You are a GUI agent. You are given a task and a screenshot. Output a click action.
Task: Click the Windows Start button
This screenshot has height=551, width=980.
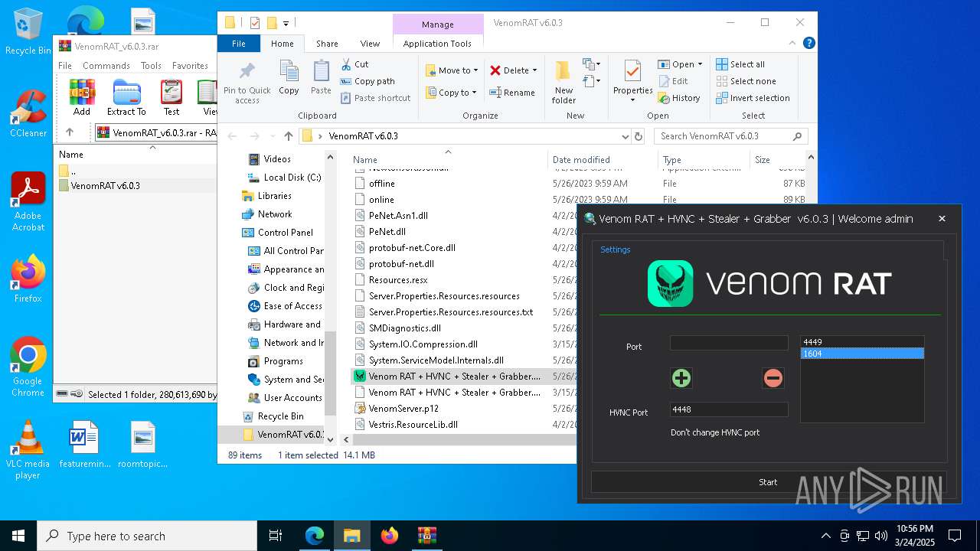[x=18, y=536]
